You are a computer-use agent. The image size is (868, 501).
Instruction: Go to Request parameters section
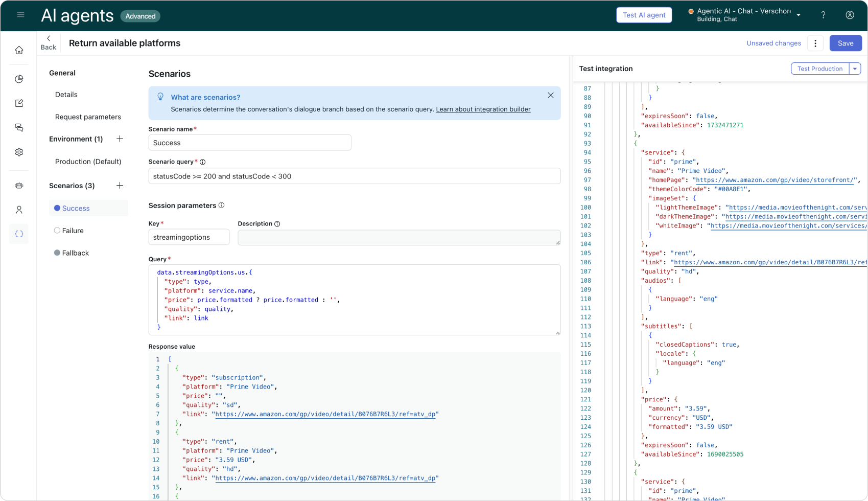(88, 117)
